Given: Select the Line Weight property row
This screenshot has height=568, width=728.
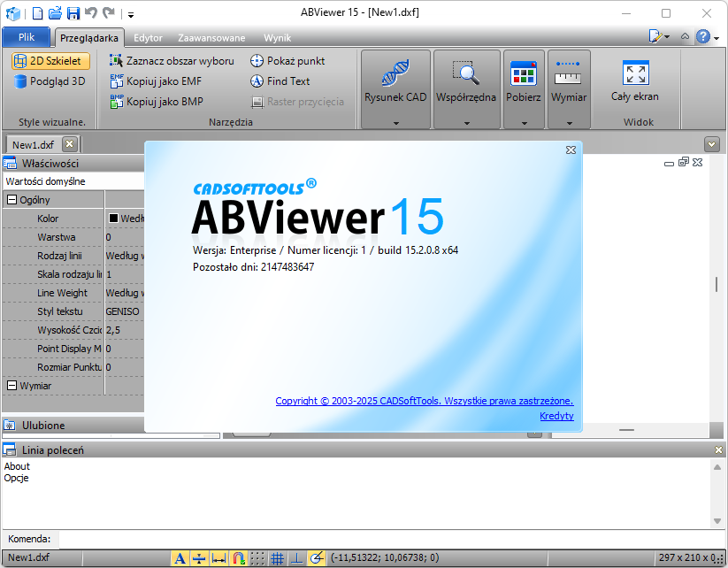Looking at the screenshot, I should pos(73,293).
